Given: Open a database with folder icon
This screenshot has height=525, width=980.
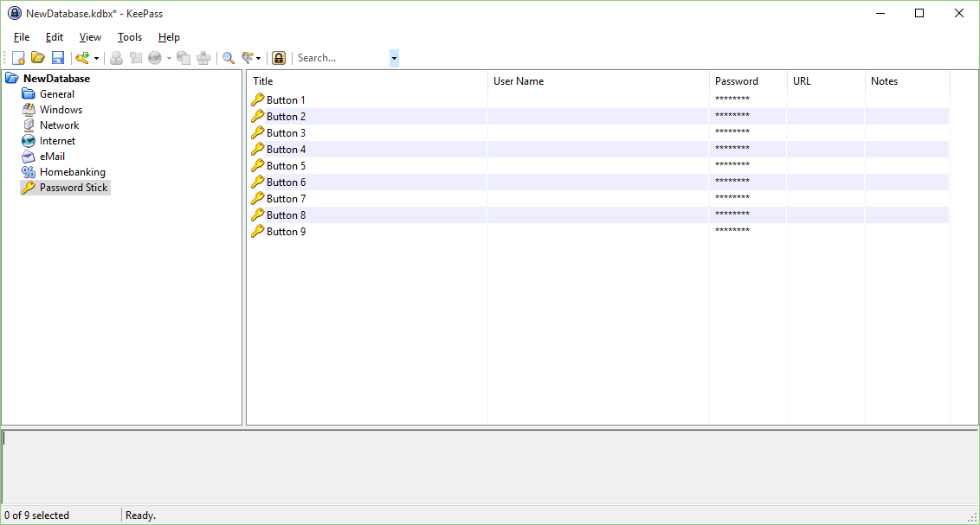Looking at the screenshot, I should point(38,58).
